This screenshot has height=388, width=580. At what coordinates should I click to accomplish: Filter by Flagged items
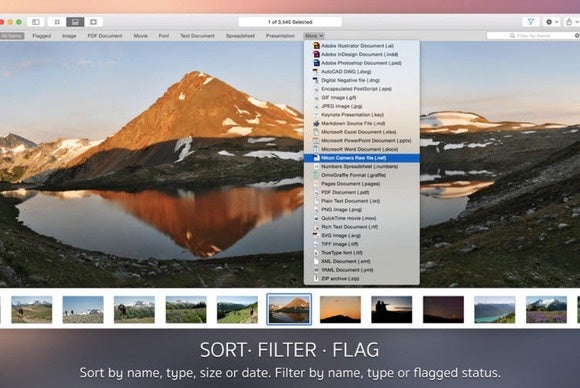(42, 36)
